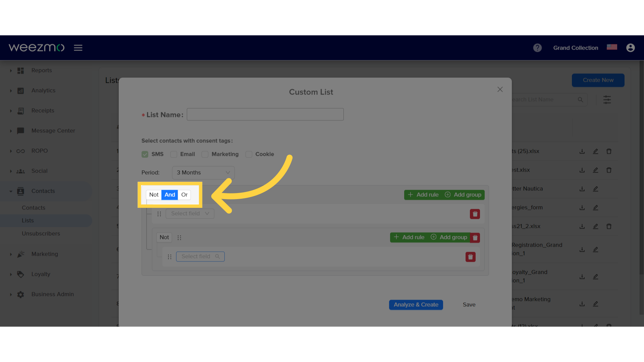The width and height of the screenshot is (644, 362).
Task: Click the Add group icon button
Action: point(448,194)
